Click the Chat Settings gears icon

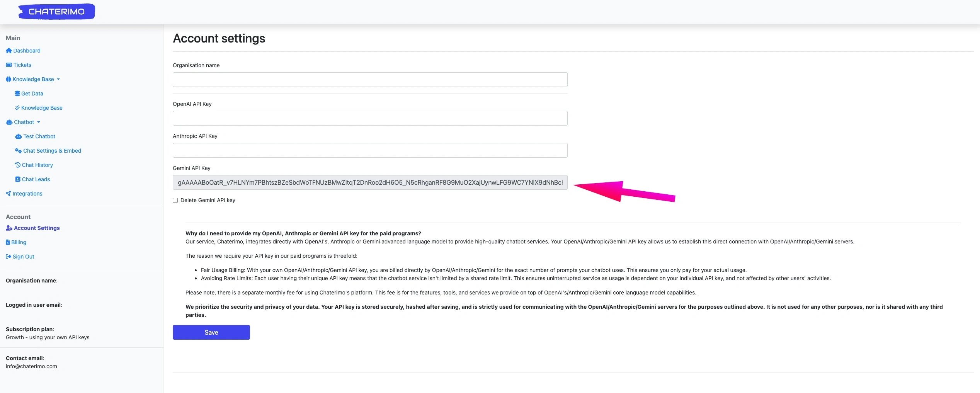point(18,151)
